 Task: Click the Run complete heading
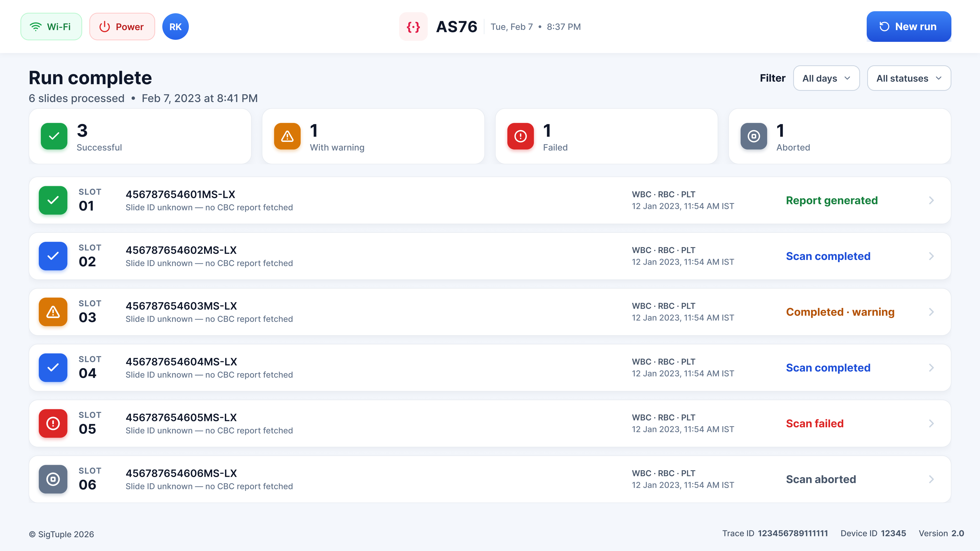(90, 78)
